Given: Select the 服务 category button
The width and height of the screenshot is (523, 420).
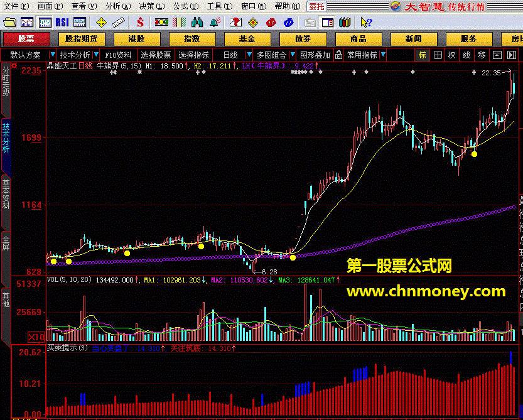Looking at the screenshot, I should point(469,39).
